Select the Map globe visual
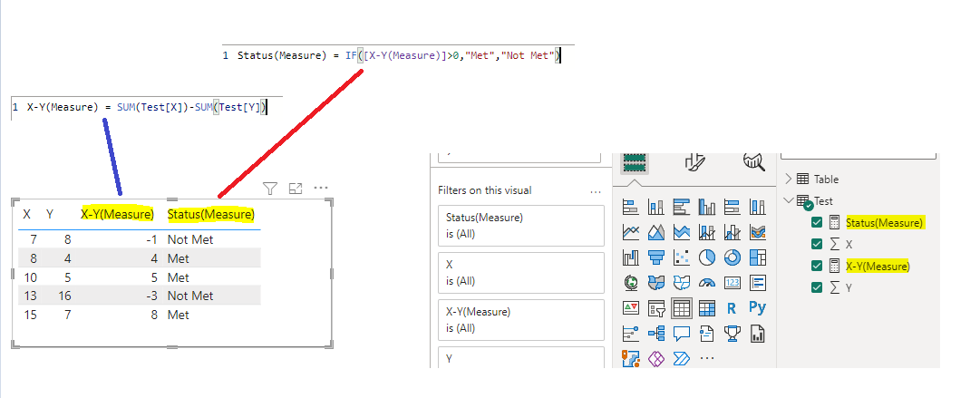980x398 pixels. 631,283
